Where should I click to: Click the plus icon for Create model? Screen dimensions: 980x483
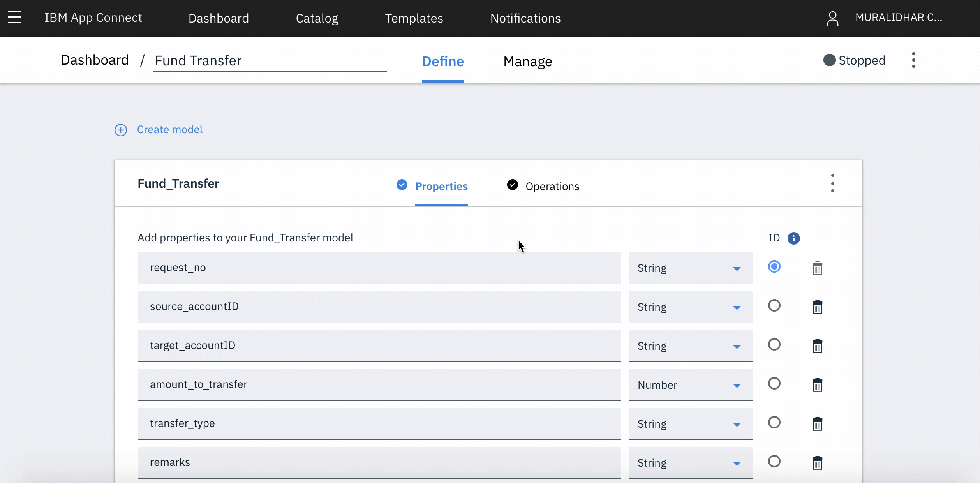[x=121, y=130]
